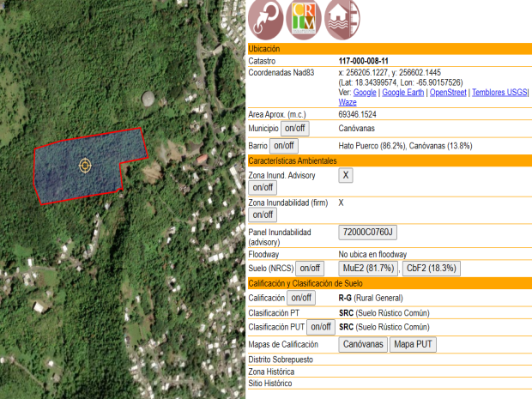Toggle Municipio layer on/off
Screen dimensions: 532x399
(291, 129)
